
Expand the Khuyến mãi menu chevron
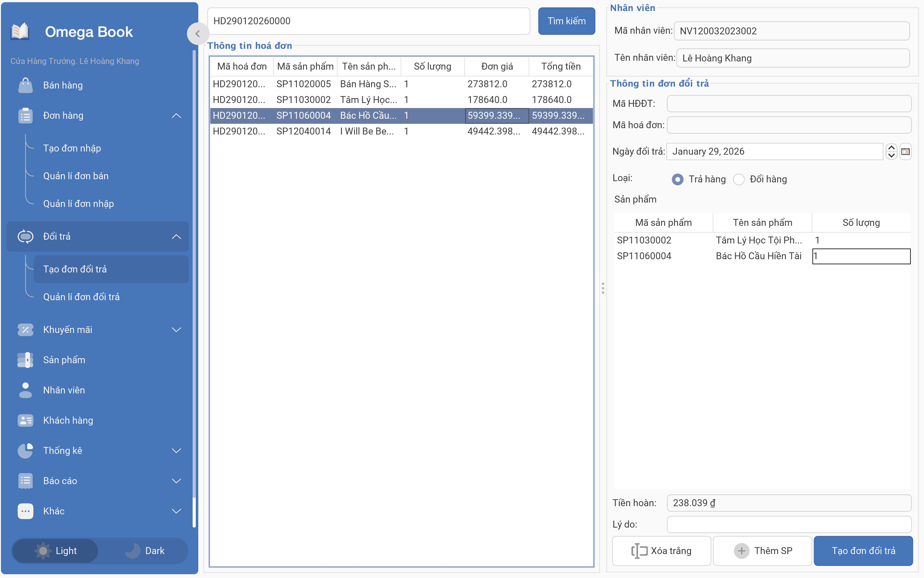(176, 329)
